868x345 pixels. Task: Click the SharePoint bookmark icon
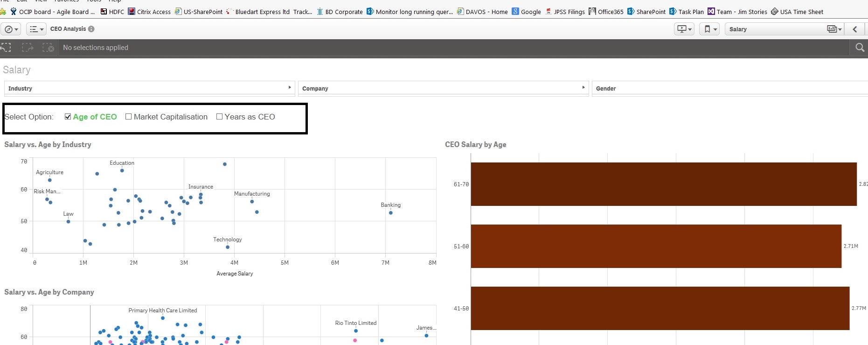click(x=631, y=11)
